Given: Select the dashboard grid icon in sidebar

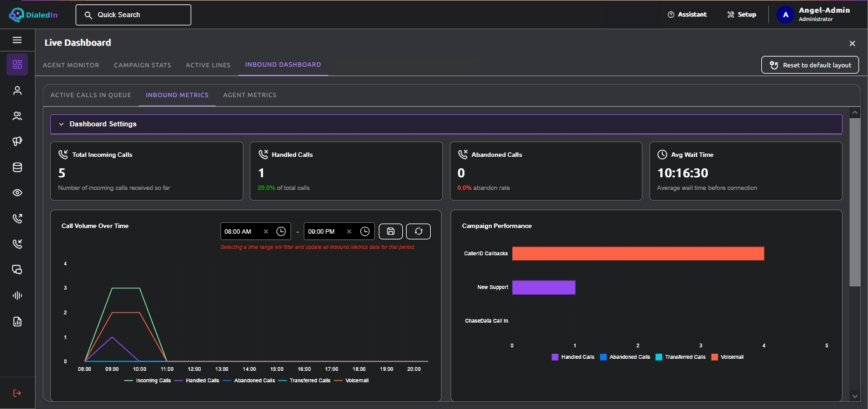Looking at the screenshot, I should point(17,64).
